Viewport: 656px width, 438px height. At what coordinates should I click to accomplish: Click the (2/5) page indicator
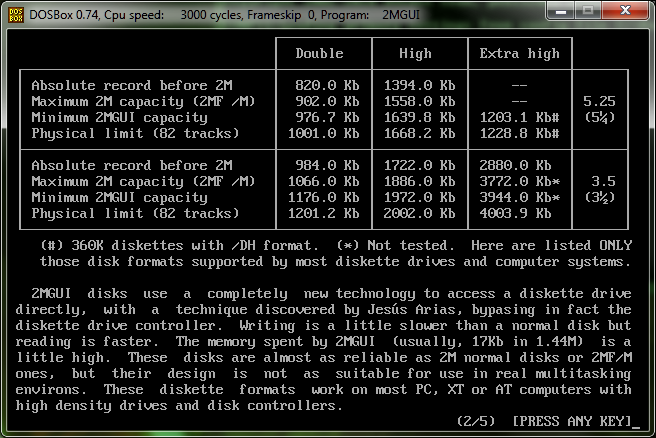click(x=477, y=421)
